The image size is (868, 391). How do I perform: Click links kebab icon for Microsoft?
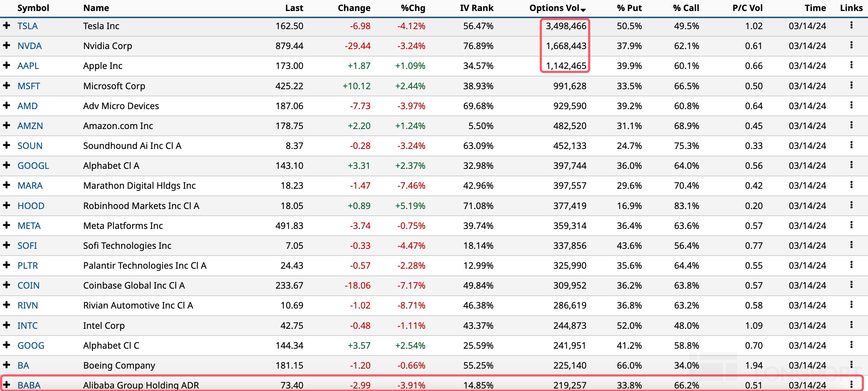(x=851, y=85)
